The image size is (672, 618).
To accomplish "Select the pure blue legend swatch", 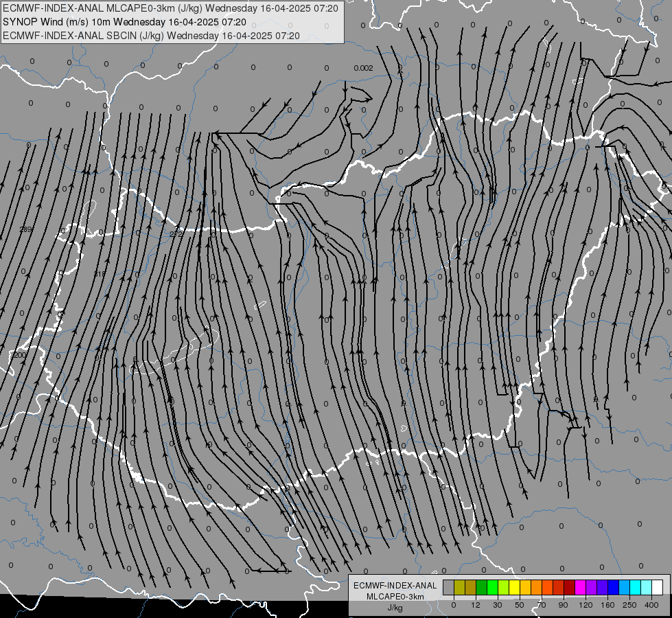I will point(613,587).
